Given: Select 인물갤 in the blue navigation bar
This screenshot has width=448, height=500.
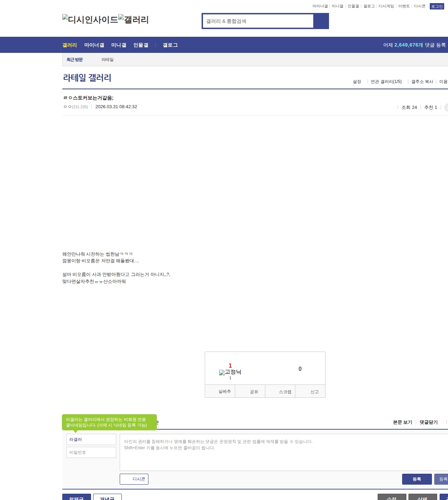Looking at the screenshot, I should [141, 45].
